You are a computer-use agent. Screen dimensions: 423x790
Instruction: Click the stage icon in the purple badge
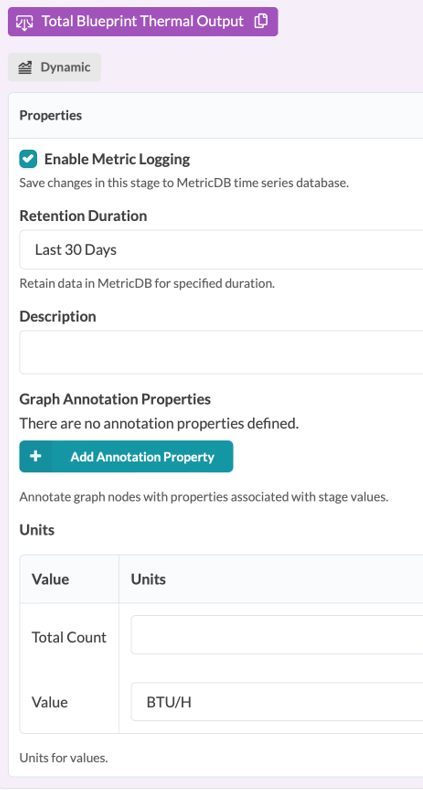click(x=25, y=22)
